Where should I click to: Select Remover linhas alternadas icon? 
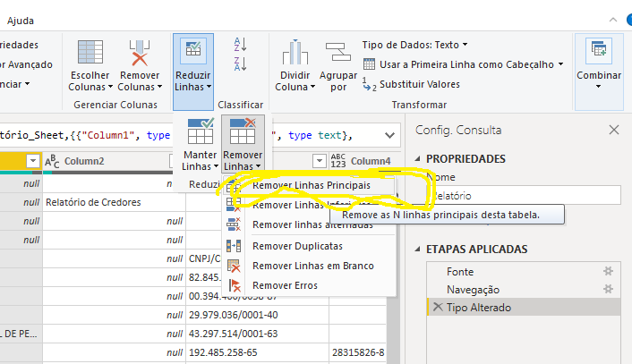[234, 224]
